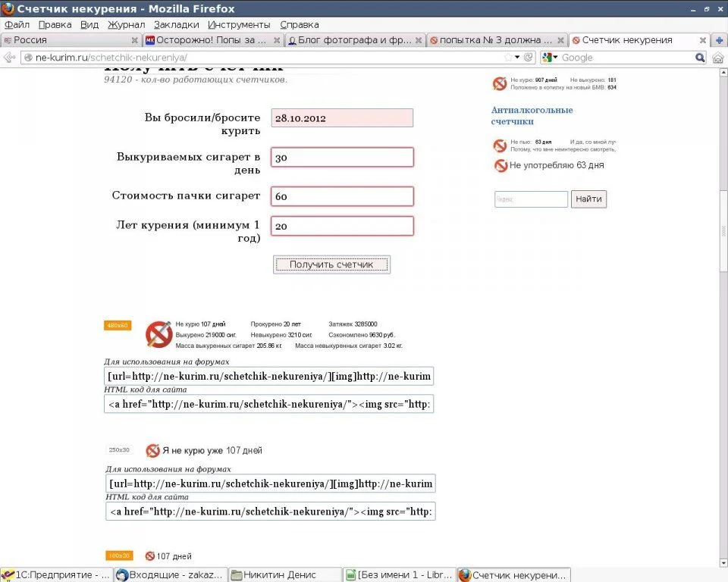This screenshot has width=728, height=582.
Task: Click the home icon near the search bar
Action: click(x=717, y=57)
